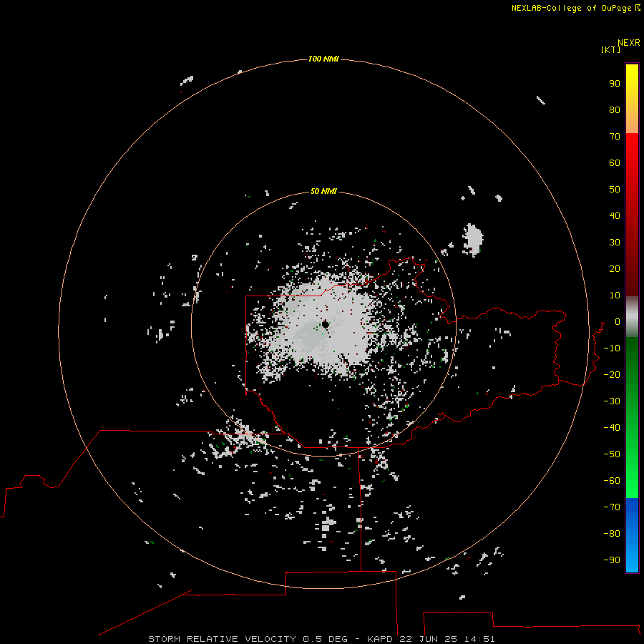The width and height of the screenshot is (644, 644).
Task: Click the black radar site dot at the center
Action: click(326, 324)
